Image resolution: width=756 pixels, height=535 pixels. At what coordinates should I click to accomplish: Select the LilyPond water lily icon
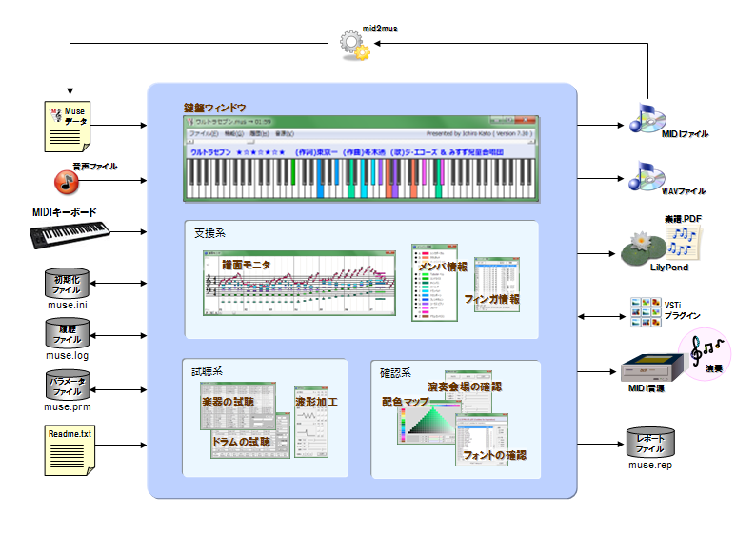(x=641, y=249)
